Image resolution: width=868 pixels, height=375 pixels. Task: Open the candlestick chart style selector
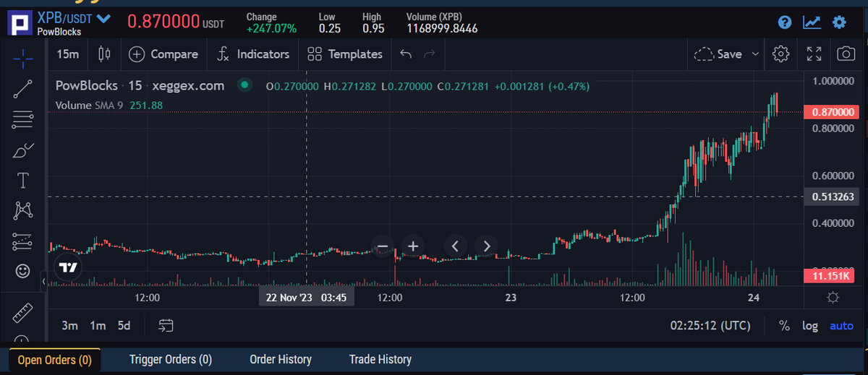pos(104,54)
